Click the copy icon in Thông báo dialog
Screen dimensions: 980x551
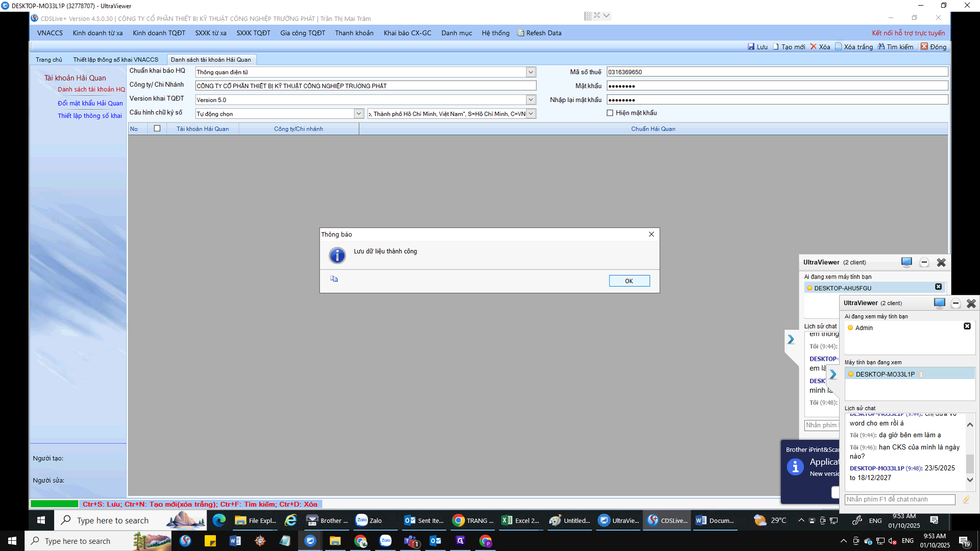click(334, 279)
